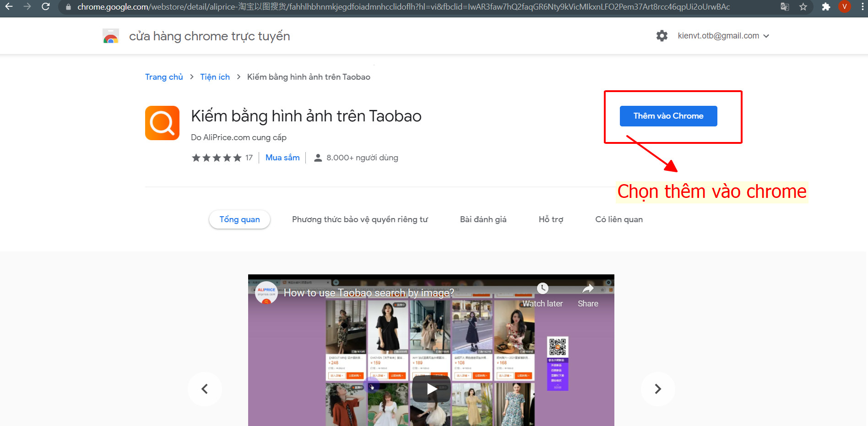Image resolution: width=868 pixels, height=426 pixels.
Task: Click the orange AliPrice extension icon
Action: pyautogui.click(x=162, y=123)
